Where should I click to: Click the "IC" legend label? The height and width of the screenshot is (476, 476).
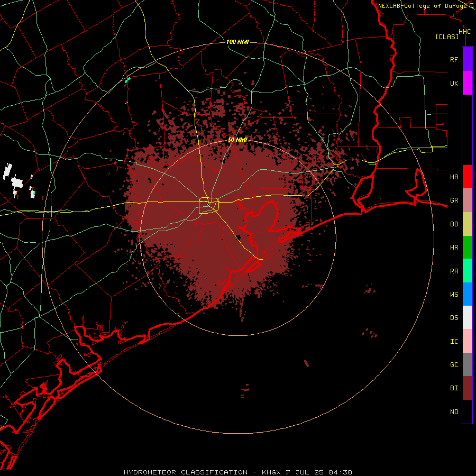point(454,342)
